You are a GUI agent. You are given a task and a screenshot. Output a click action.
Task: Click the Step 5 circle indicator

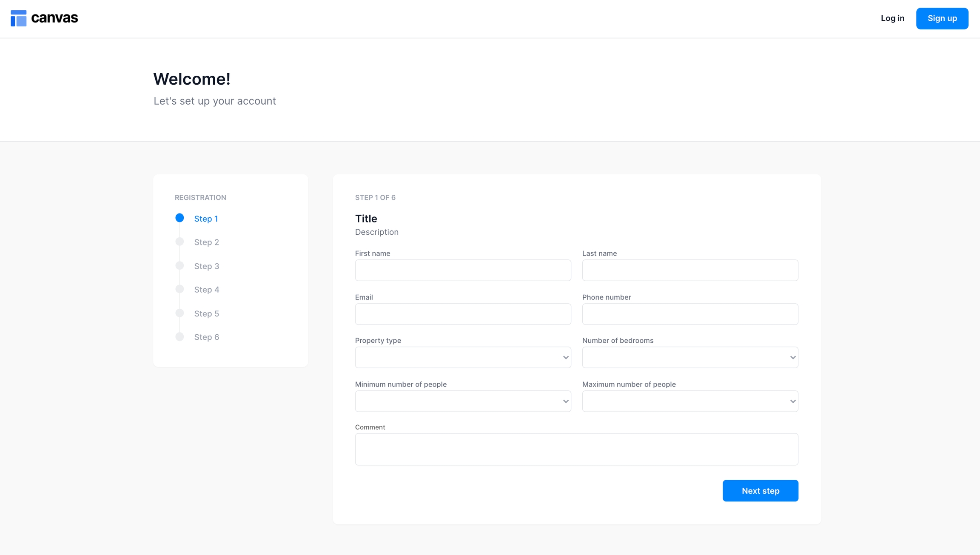[x=179, y=313]
